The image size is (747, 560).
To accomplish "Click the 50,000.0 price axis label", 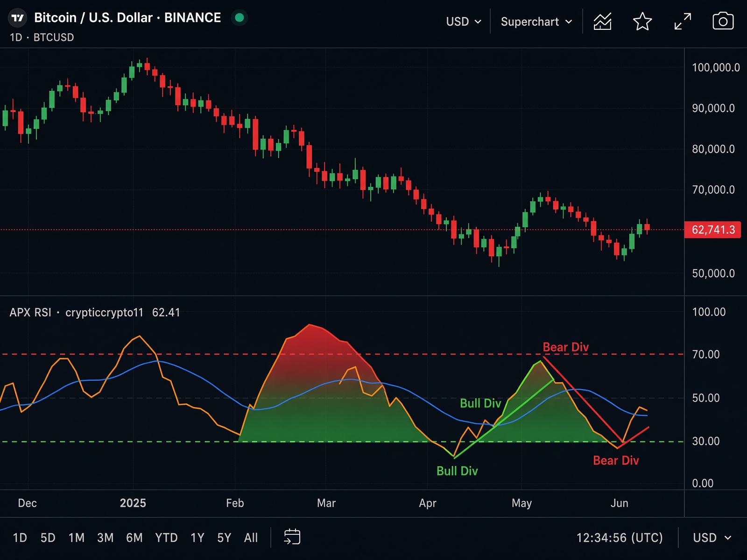I will [713, 273].
